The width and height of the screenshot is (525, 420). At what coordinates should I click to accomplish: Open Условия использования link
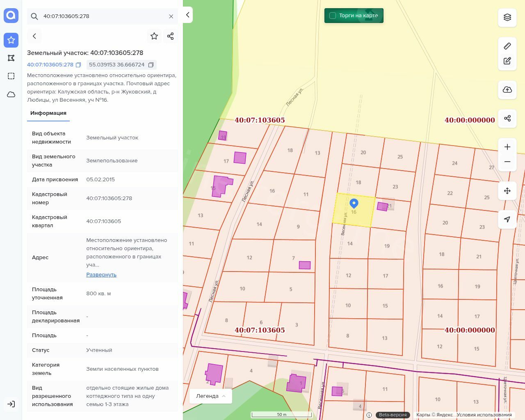484,415
